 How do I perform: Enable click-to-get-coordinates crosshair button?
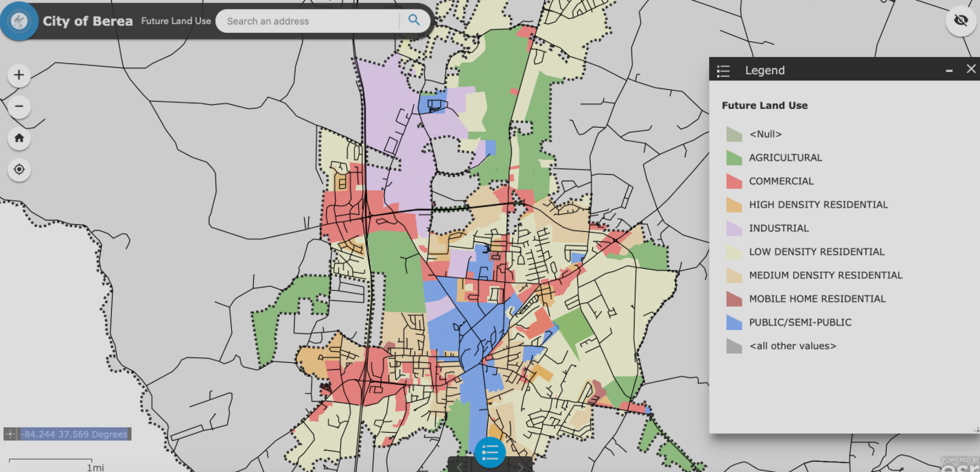pos(10,434)
